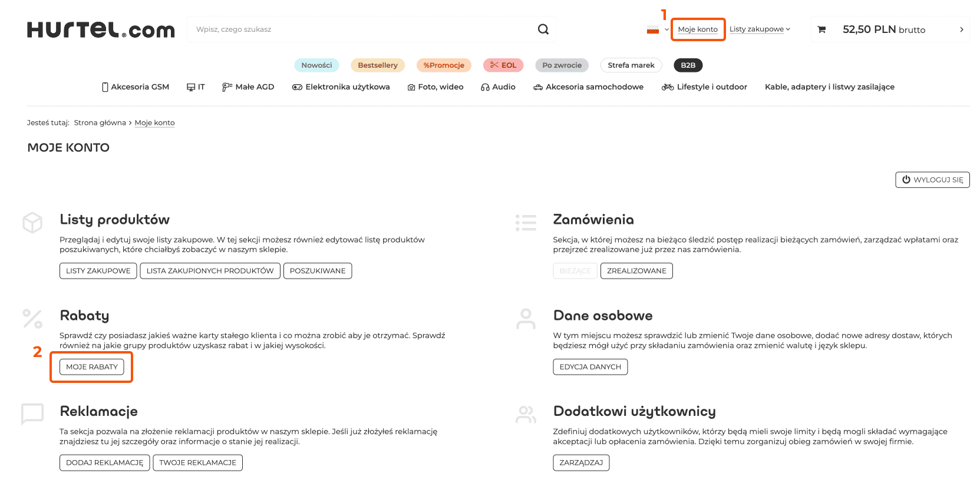Click the Dane osobowe person icon
The width and height of the screenshot is (980, 499).
point(526,319)
